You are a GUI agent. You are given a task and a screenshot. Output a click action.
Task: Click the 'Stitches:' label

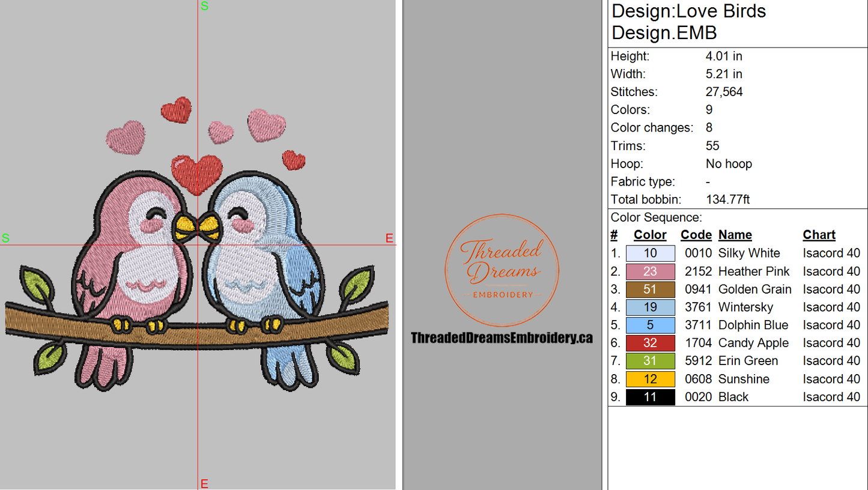click(634, 92)
